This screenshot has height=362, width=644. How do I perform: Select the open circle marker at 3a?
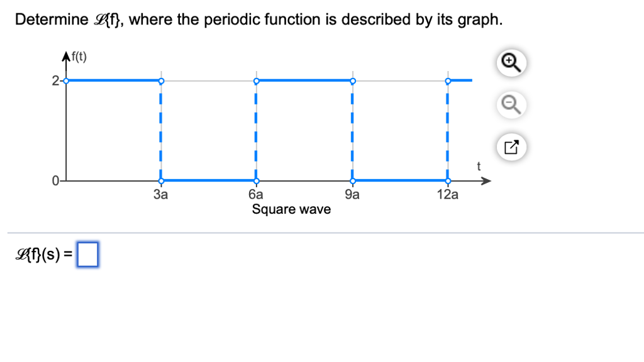coord(162,80)
